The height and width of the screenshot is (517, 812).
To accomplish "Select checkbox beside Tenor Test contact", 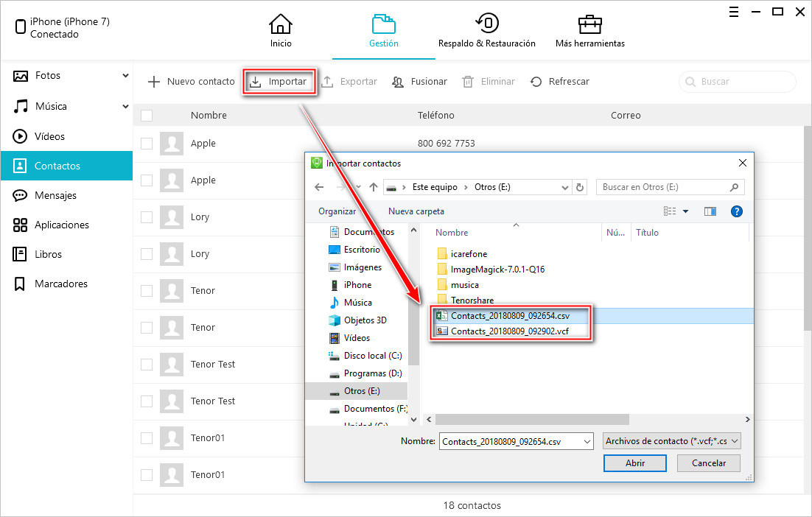I will tap(147, 365).
